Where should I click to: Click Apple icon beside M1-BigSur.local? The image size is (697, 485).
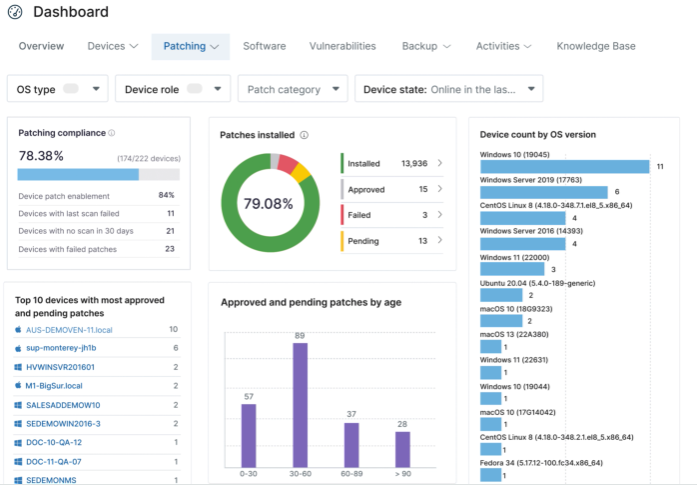tap(18, 386)
